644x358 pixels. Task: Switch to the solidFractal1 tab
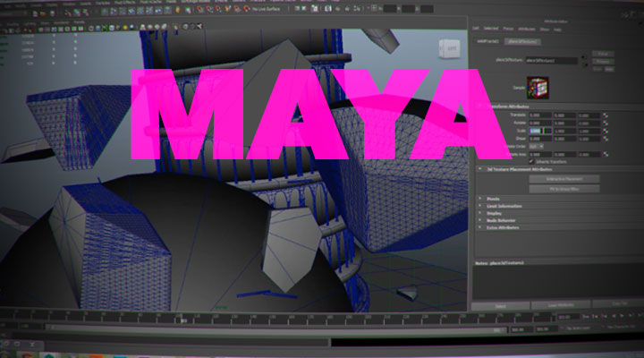click(487, 41)
